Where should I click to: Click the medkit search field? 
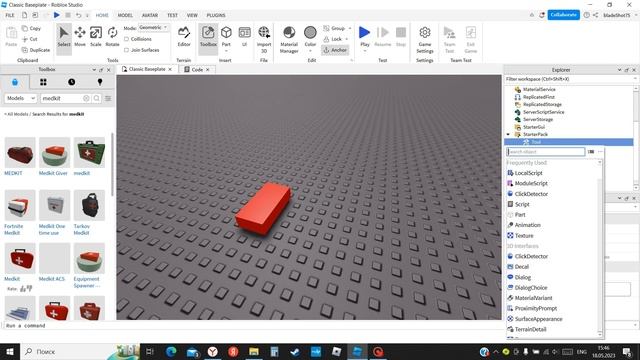pyautogui.click(x=61, y=98)
